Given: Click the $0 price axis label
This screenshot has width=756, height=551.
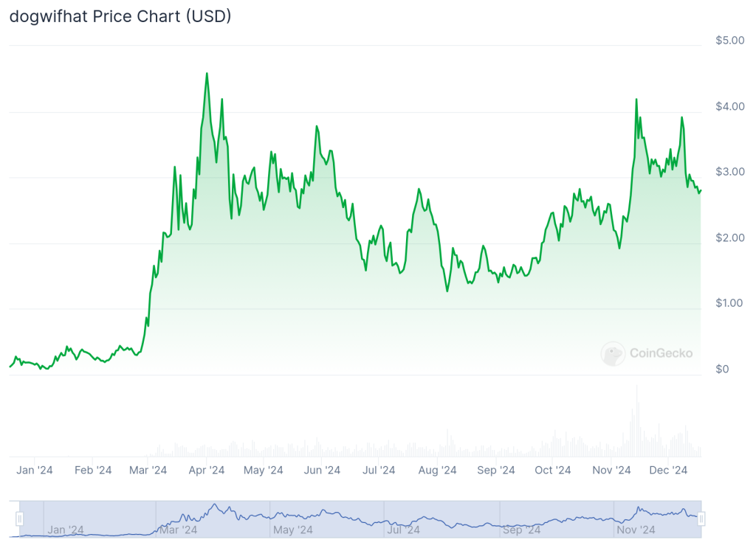Looking at the screenshot, I should pos(722,369).
